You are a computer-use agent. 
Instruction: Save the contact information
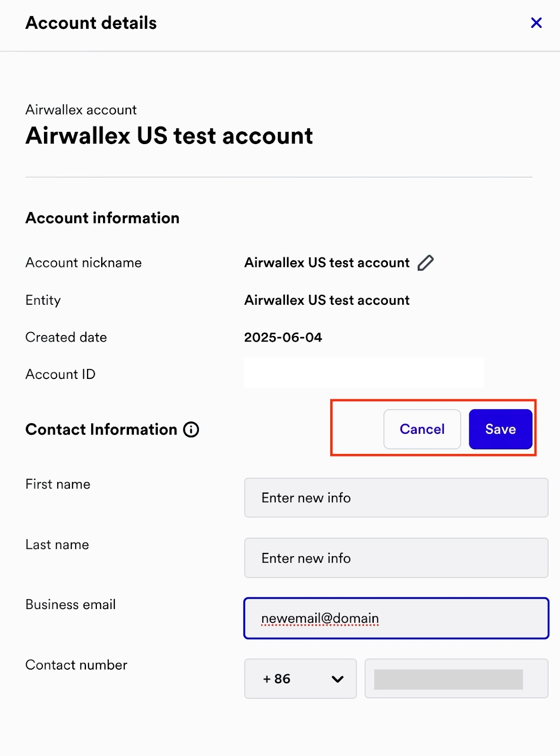pos(500,429)
